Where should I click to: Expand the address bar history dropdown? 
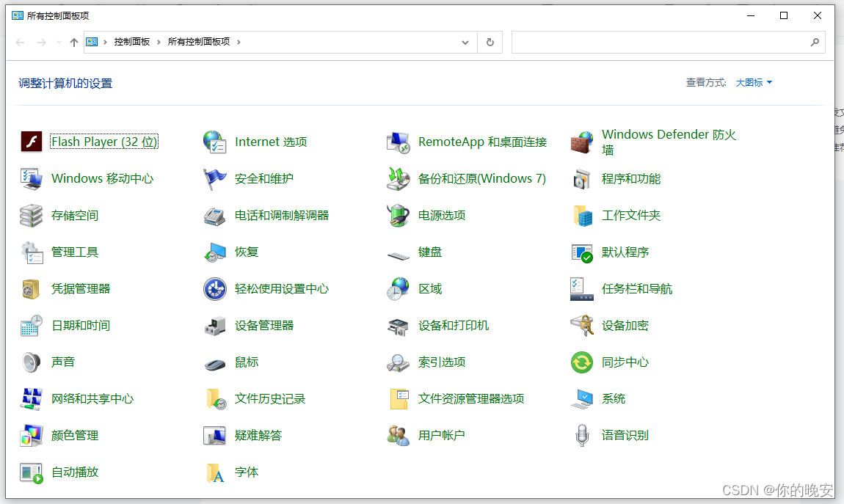point(465,42)
